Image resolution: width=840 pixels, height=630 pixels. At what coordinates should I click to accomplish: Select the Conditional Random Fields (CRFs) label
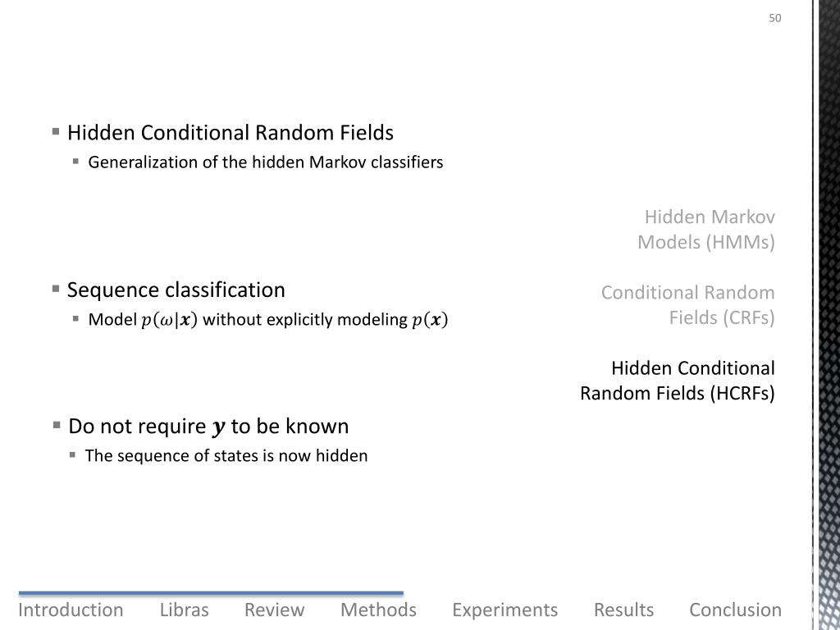pyautogui.click(x=688, y=305)
